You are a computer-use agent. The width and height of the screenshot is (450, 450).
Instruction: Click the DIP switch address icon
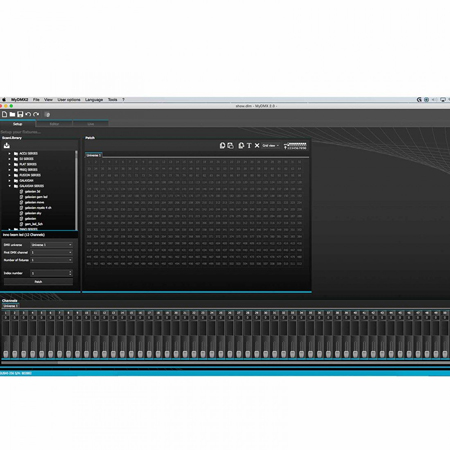[x=295, y=146]
